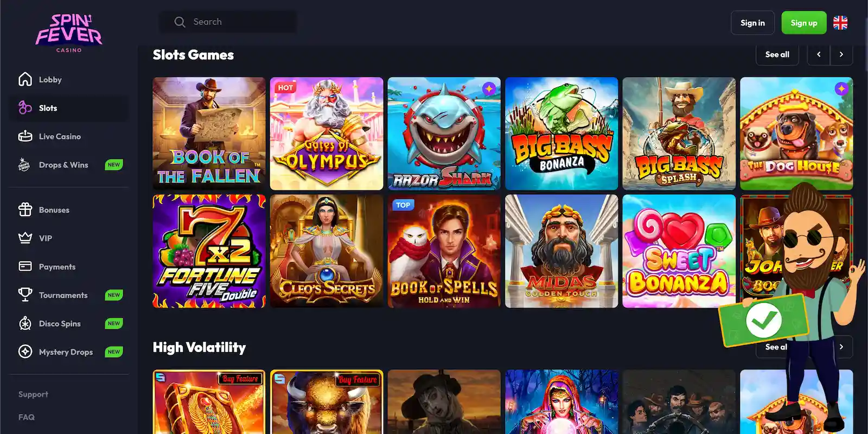Click See all for Slots Games
Screen dimensions: 868x434
pyautogui.click(x=777, y=54)
